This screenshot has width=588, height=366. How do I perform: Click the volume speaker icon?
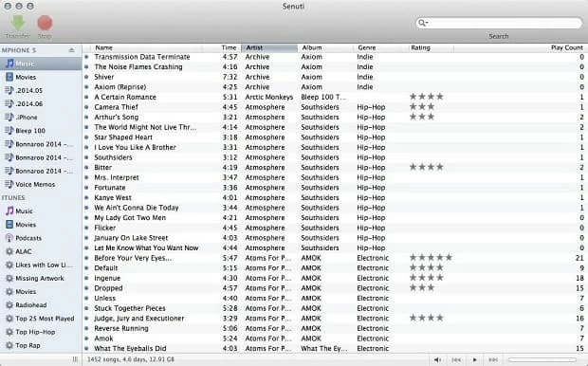(x=437, y=359)
